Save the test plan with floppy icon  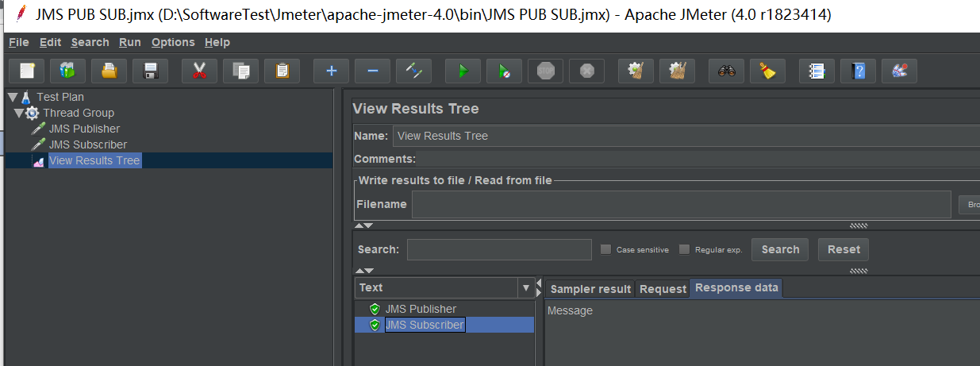pyautogui.click(x=150, y=71)
